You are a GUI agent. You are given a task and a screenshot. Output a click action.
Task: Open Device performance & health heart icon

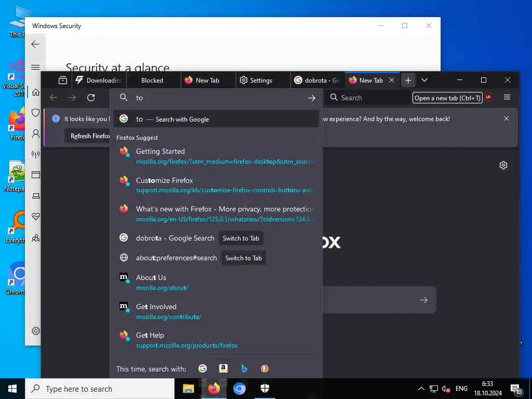(36, 217)
